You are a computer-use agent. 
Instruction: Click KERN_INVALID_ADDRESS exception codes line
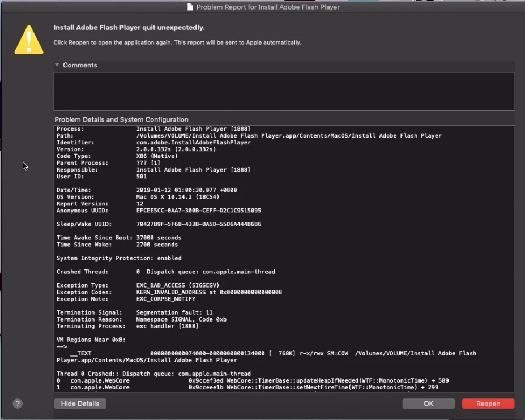[169, 292]
